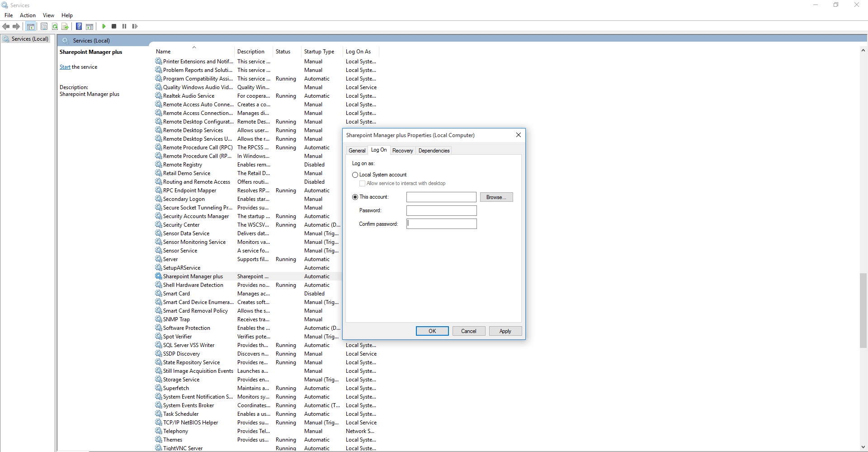Screen dimensions: 868x452
Task: Click the gear icon beside Themes
Action: coord(159,439)
